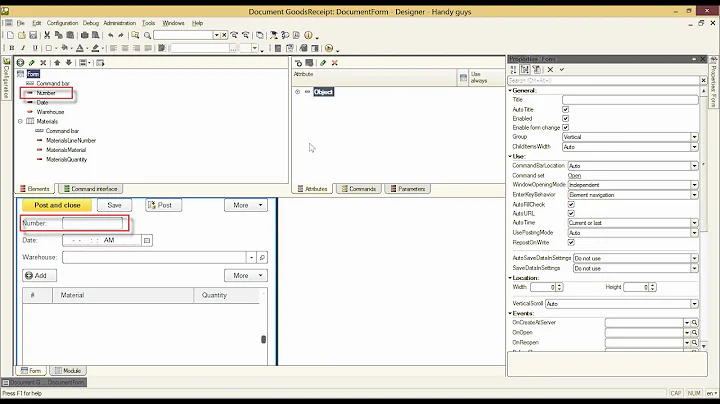Click the green pencil Edit element icon
720x404 pixels.
click(32, 63)
